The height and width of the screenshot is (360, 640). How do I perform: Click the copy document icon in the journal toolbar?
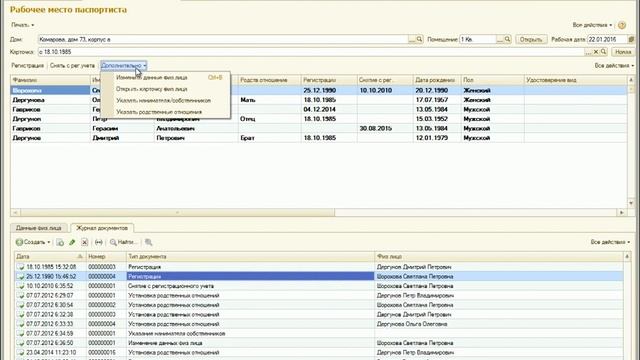click(x=60, y=242)
